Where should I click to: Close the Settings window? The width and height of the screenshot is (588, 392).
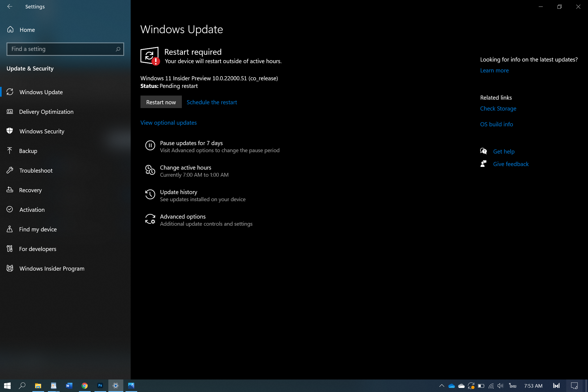(x=578, y=7)
